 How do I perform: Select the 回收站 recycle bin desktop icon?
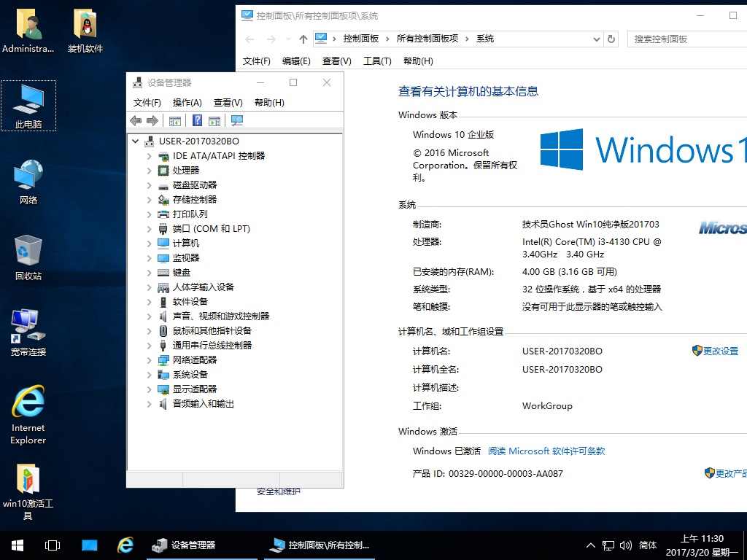point(28,257)
